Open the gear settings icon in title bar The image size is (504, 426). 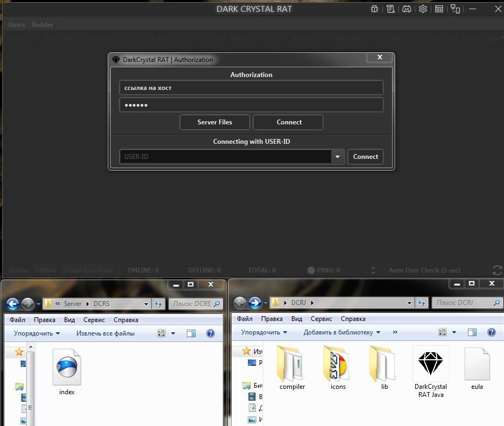click(x=423, y=9)
